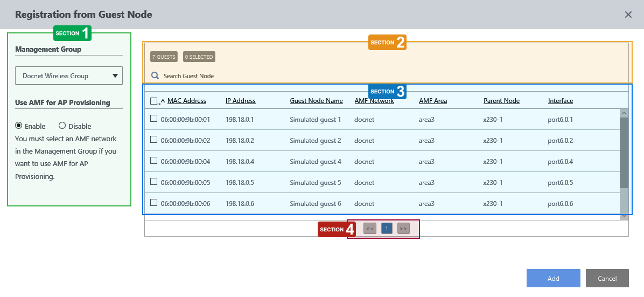Image resolution: width=644 pixels, height=297 pixels.
Task: Close the Registration from Guest Node dialog
Action: point(628,15)
